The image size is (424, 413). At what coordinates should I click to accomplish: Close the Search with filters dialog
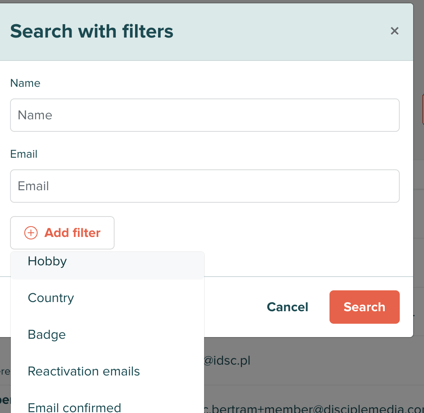(394, 31)
